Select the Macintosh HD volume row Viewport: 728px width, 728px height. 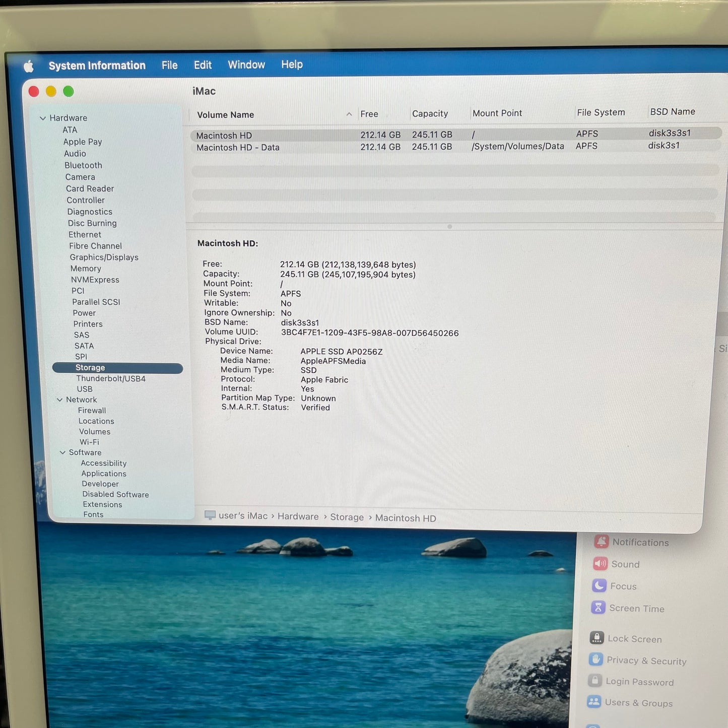coord(456,135)
